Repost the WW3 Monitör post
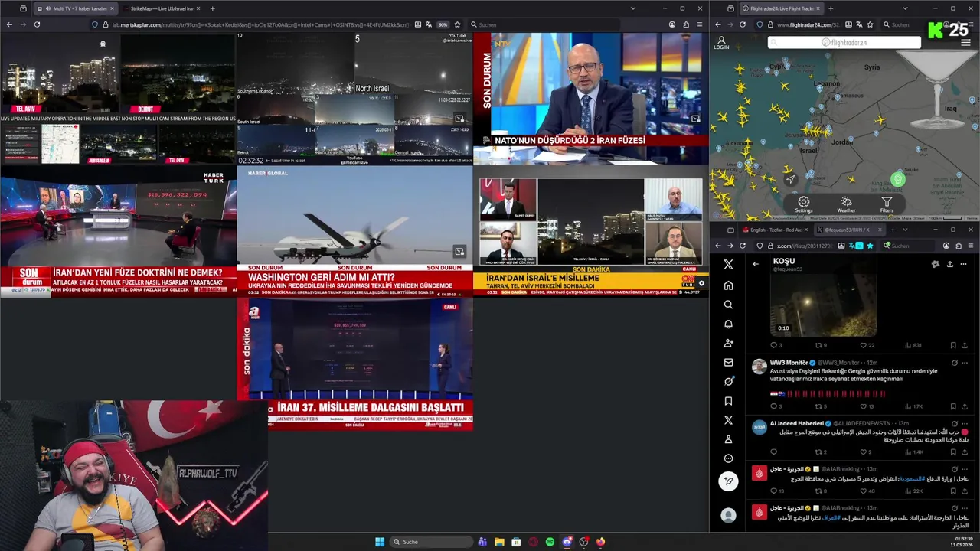The width and height of the screenshot is (980, 551). click(x=818, y=406)
